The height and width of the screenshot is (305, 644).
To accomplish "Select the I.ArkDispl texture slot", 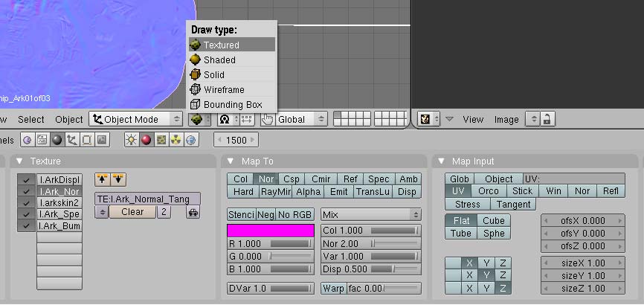I will point(59,179).
